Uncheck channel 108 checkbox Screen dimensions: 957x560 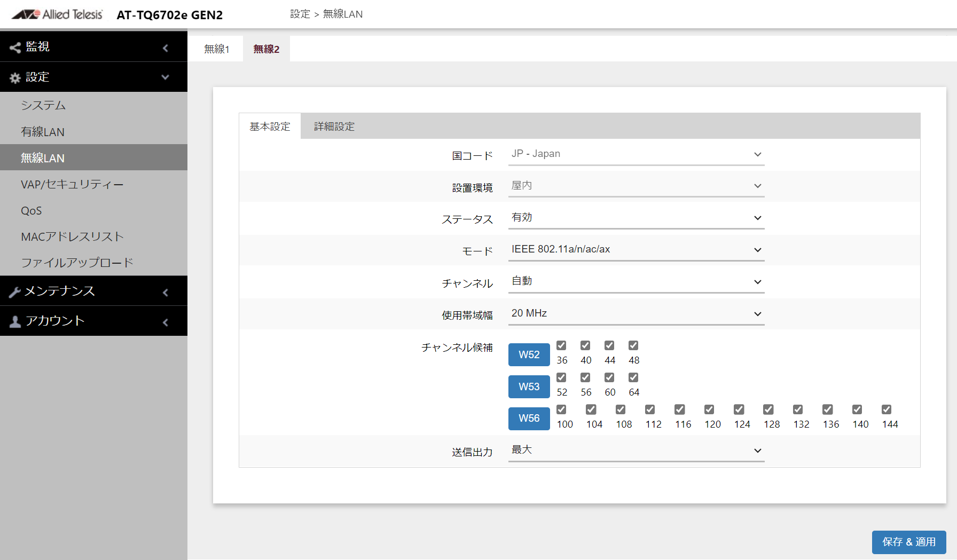click(x=621, y=409)
